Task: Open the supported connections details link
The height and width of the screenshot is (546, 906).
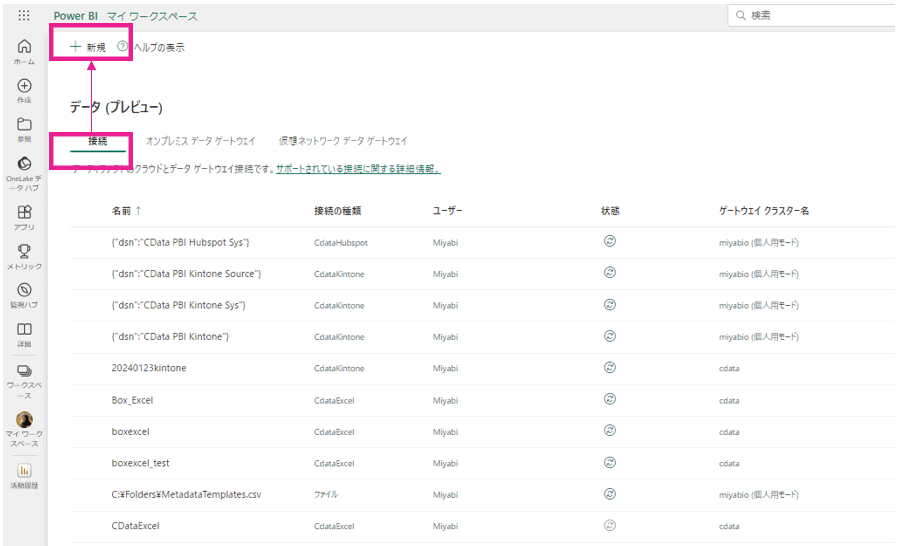Action: click(x=358, y=169)
